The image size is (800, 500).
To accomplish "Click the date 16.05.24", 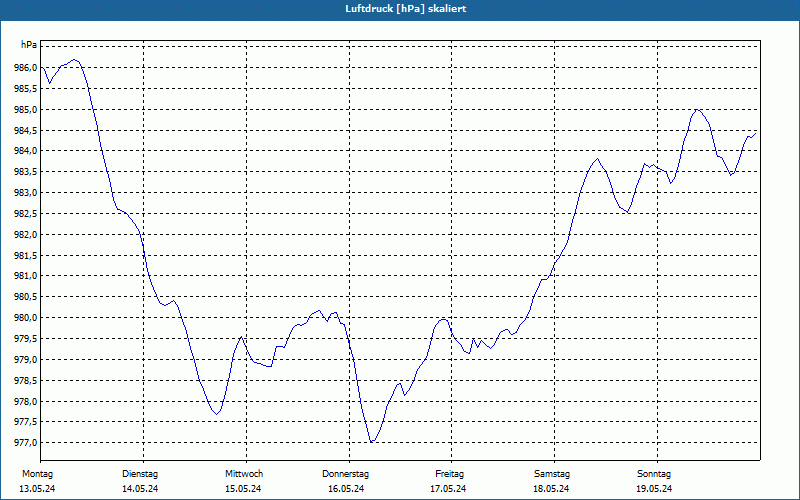I will 346,489.
